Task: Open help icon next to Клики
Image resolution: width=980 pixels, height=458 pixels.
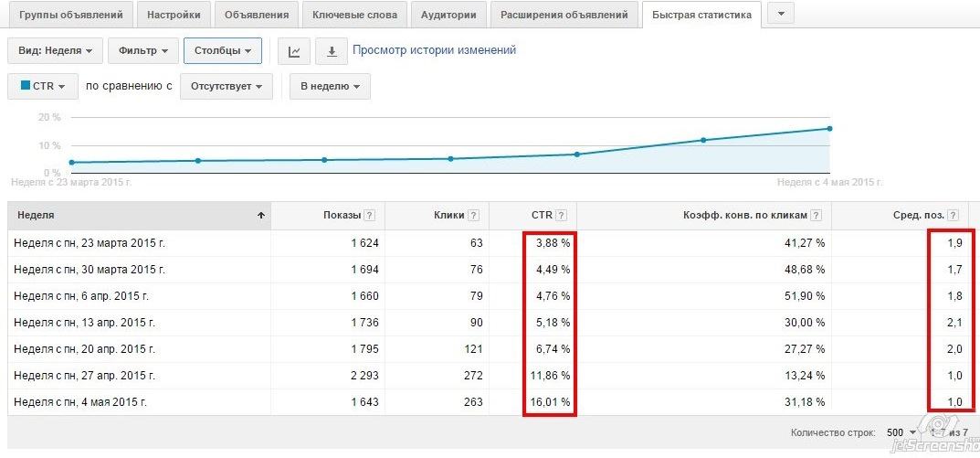Action: tap(474, 215)
